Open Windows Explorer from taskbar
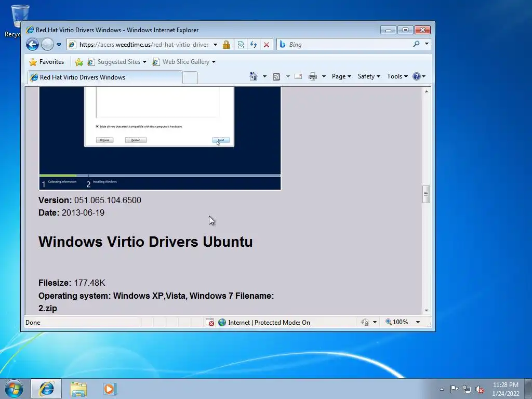532x399 pixels. click(78, 389)
